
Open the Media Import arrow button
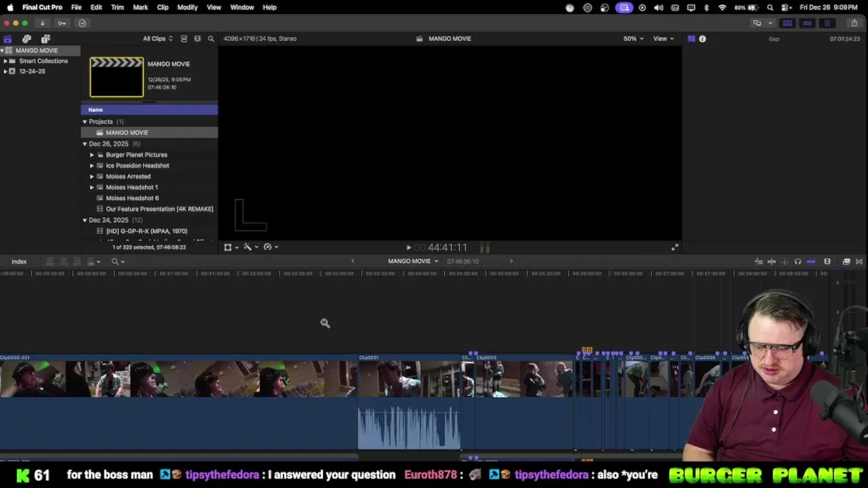[42, 23]
